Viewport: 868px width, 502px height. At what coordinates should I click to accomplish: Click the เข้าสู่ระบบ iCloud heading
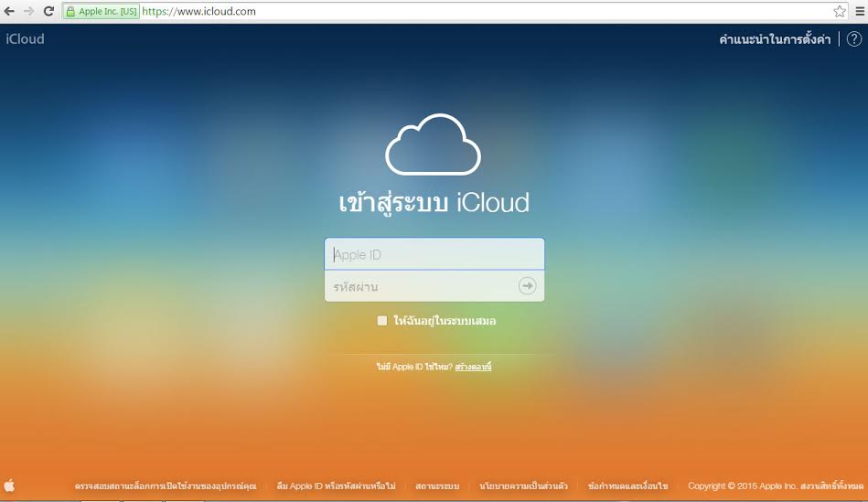(x=434, y=203)
